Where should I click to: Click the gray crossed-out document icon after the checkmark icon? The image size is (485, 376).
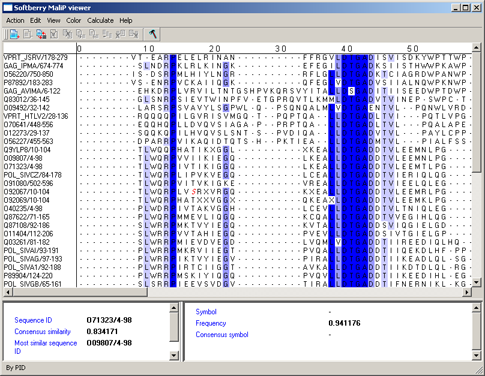pos(67,34)
